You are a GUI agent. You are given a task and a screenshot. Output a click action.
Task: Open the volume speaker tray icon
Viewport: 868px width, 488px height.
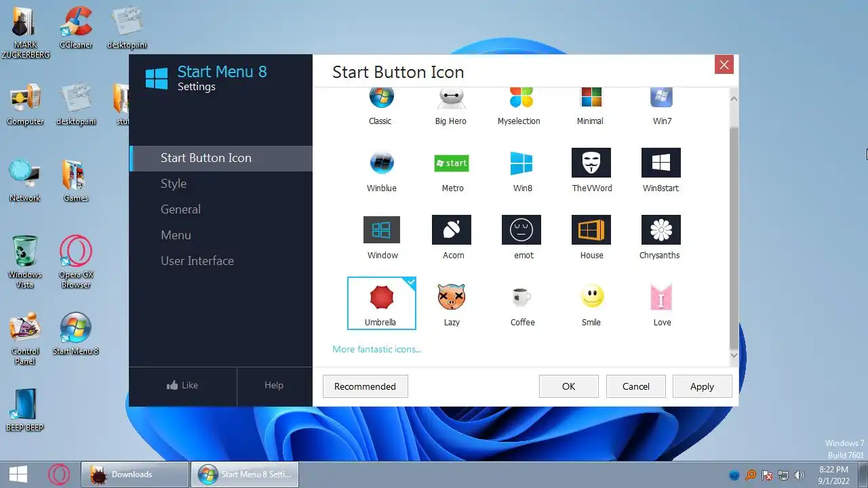[x=799, y=475]
